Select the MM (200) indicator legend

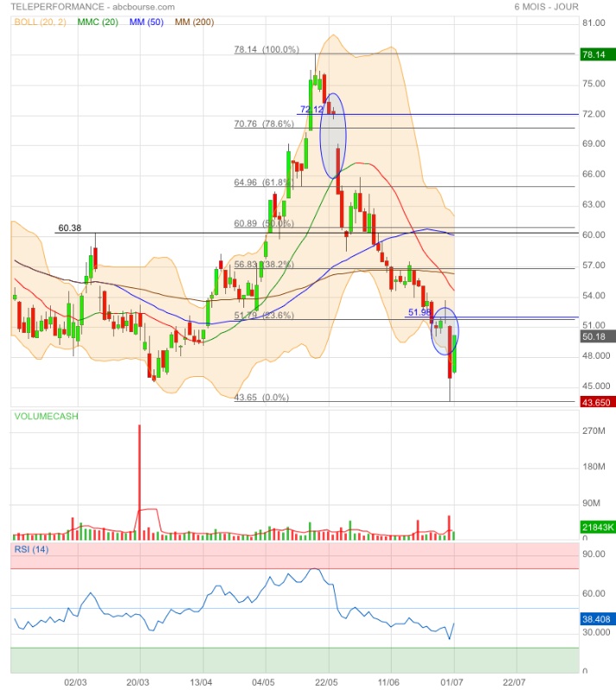[x=194, y=22]
